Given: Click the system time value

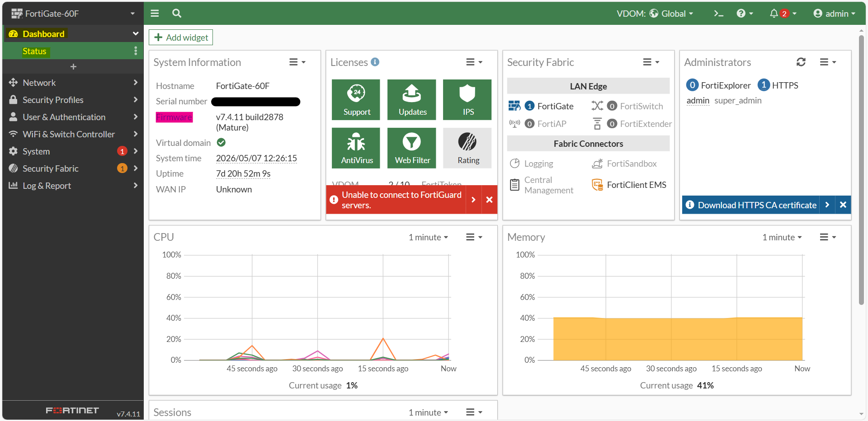Looking at the screenshot, I should 256,158.
